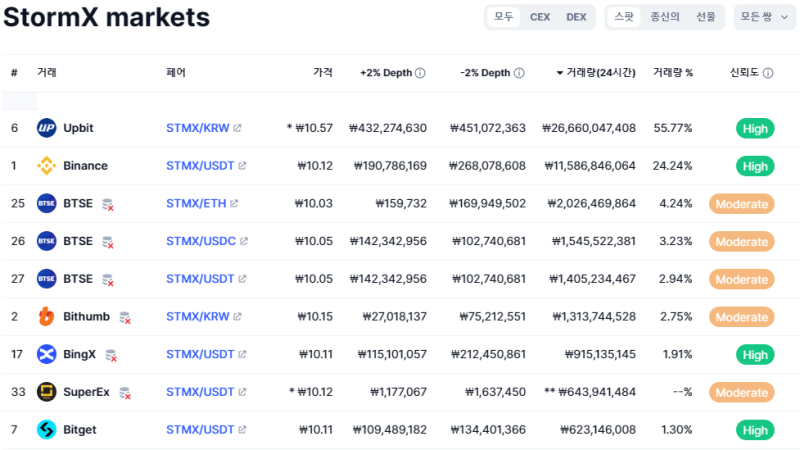The height and width of the screenshot is (450, 800).
Task: Click BTSE logo in row 27
Action: click(46, 279)
